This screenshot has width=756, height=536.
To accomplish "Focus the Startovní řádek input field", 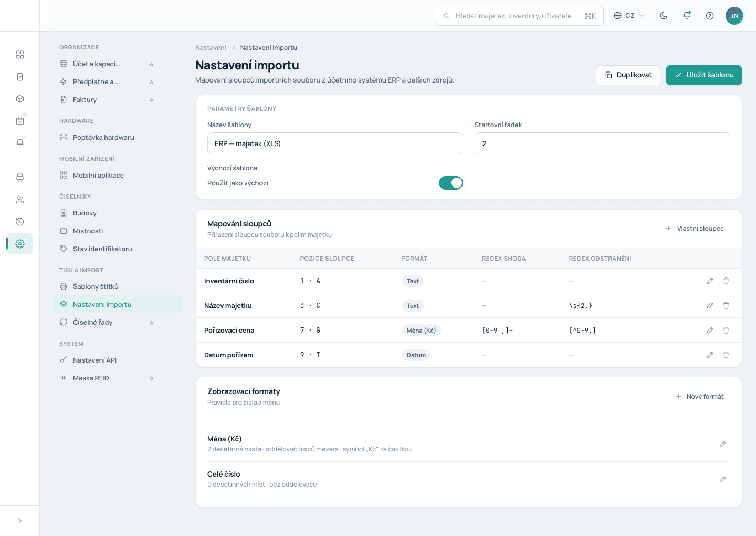I will pos(602,143).
